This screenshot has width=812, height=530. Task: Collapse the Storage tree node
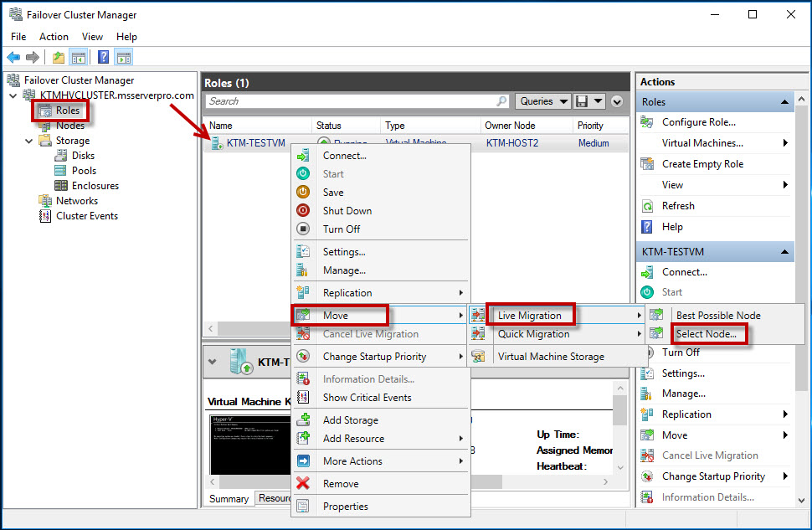(x=29, y=141)
